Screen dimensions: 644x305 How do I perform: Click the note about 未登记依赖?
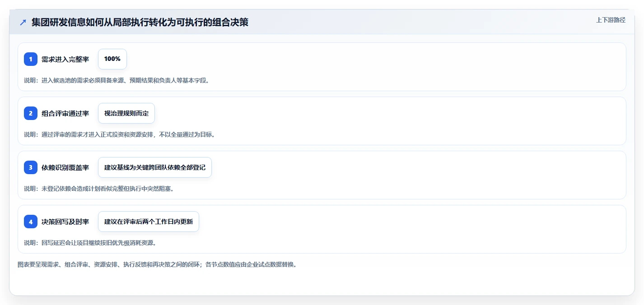(99, 189)
